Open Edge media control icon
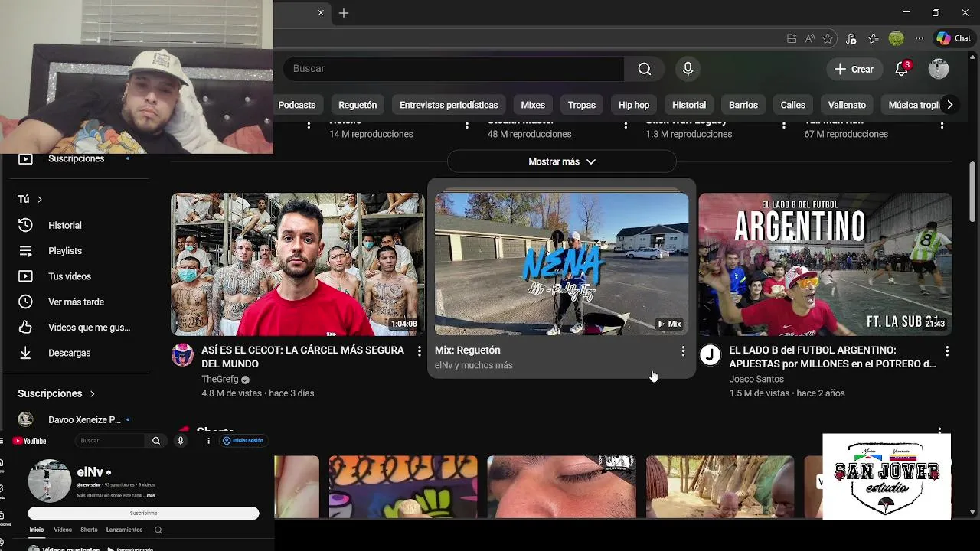The height and width of the screenshot is (551, 980). [851, 38]
